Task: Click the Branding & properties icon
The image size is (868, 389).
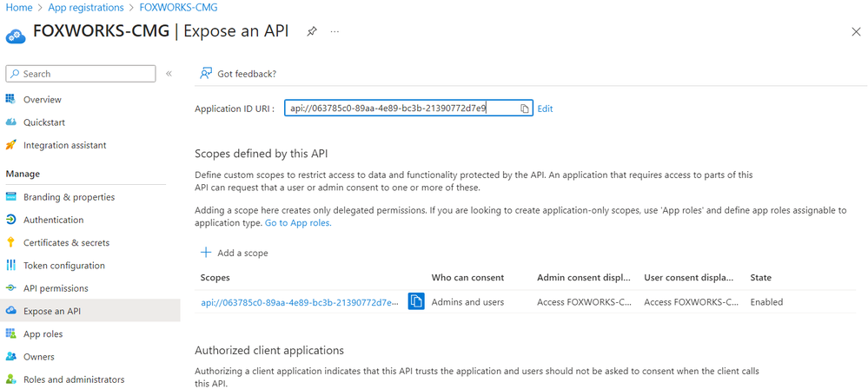Action: tap(10, 197)
